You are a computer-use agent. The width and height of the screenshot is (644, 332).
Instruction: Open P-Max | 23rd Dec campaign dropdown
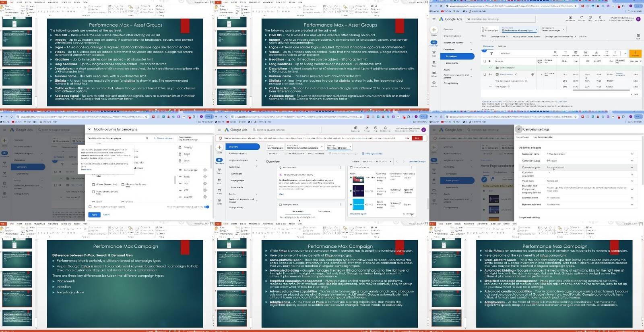(x=339, y=147)
